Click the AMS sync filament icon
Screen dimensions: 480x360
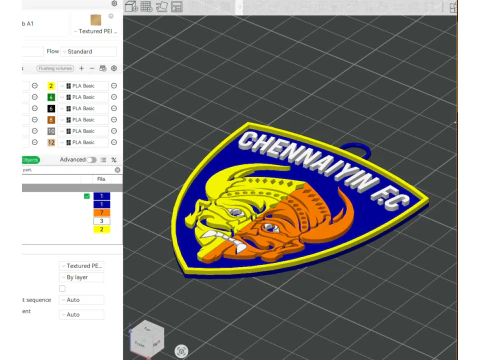click(103, 68)
